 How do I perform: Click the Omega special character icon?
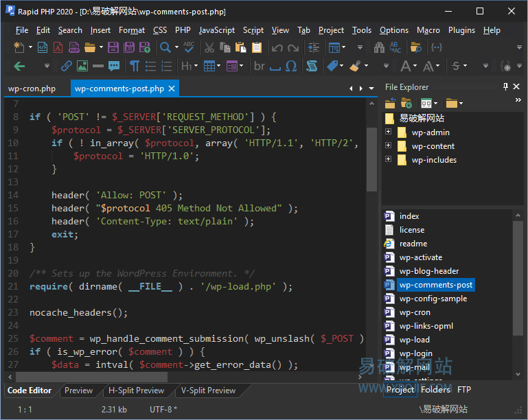(290, 66)
